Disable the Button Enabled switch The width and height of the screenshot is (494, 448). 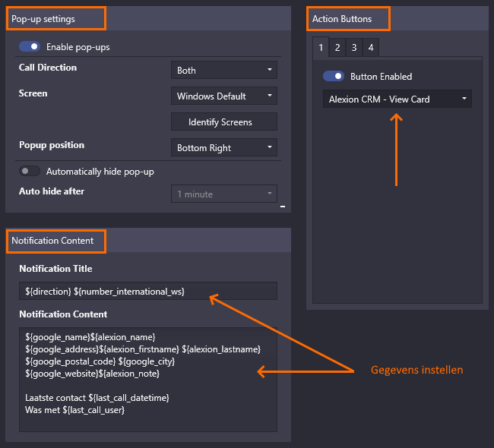334,76
